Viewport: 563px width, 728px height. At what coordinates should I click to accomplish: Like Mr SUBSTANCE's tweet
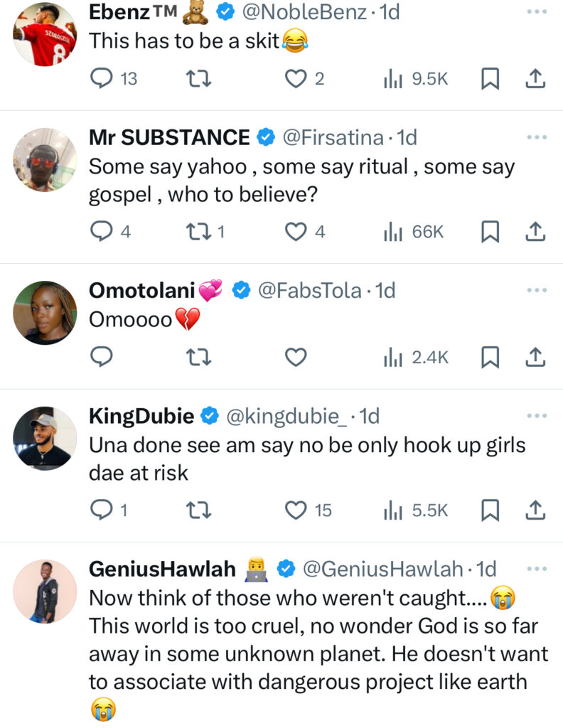tap(295, 231)
